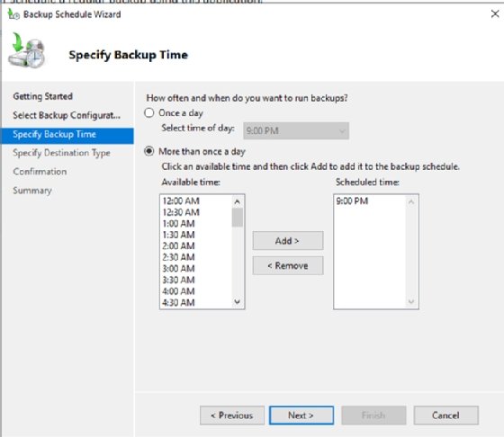Screen dimensions: 504x437
Task: Cancel the backup schedule wizard
Action: tap(446, 415)
